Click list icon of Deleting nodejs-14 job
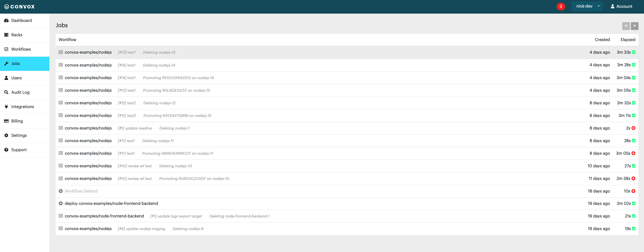This screenshot has height=252, width=644. pos(61,65)
